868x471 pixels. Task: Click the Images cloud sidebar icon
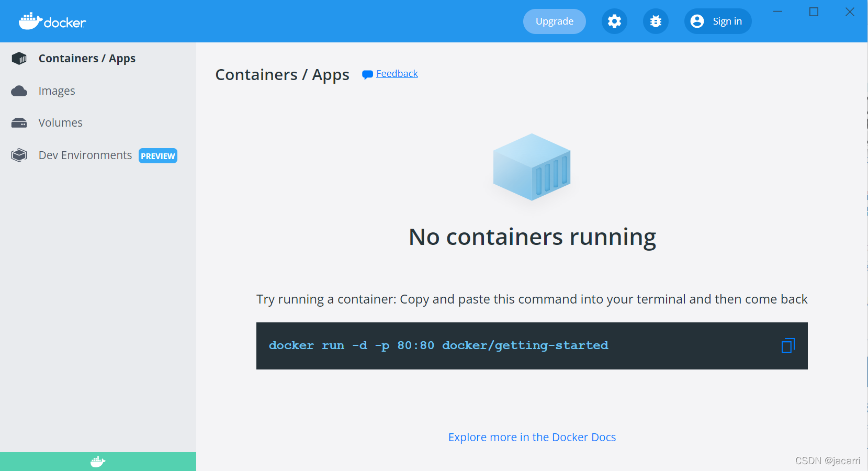(19, 91)
